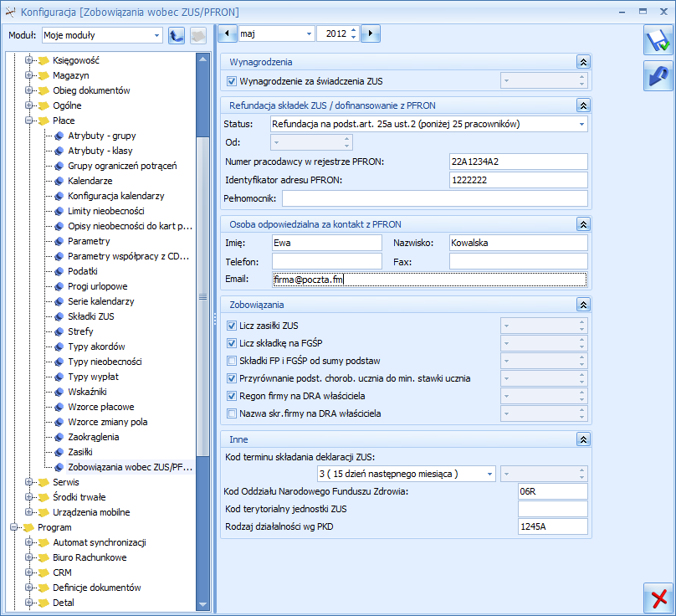Click the Podatki item icon
The width and height of the screenshot is (676, 616).
(59, 271)
